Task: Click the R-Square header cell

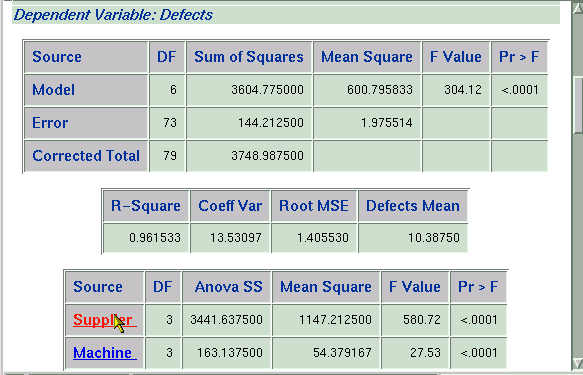Action: (x=146, y=206)
